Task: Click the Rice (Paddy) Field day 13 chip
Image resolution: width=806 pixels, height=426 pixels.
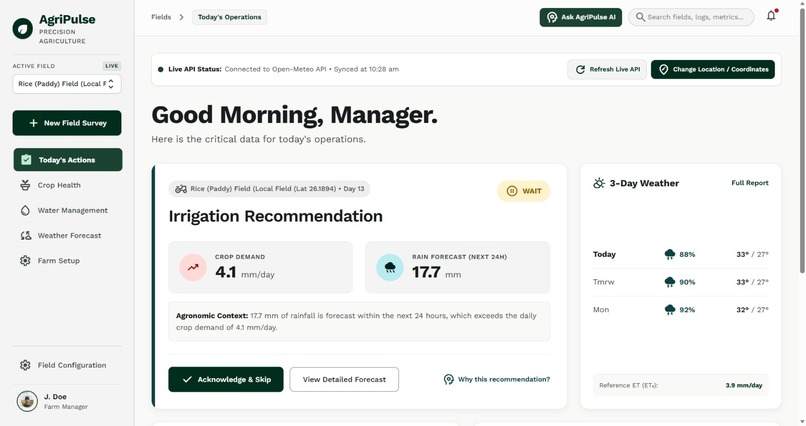Action: pos(269,189)
